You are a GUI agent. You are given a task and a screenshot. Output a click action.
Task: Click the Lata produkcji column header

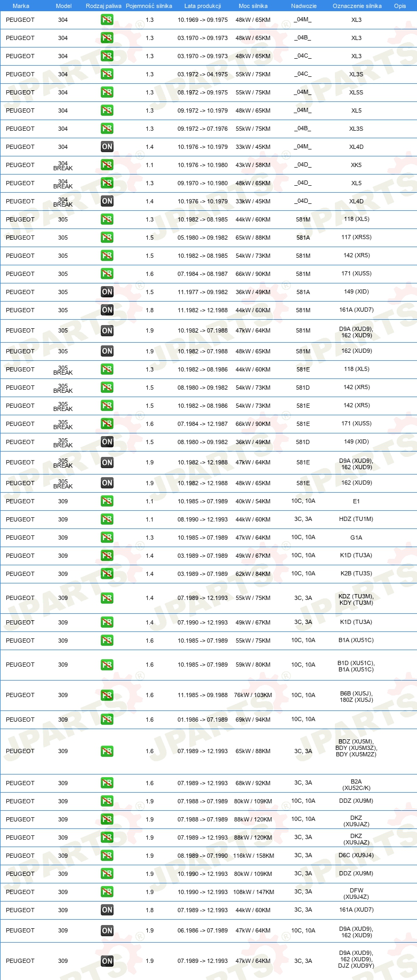click(x=203, y=6)
